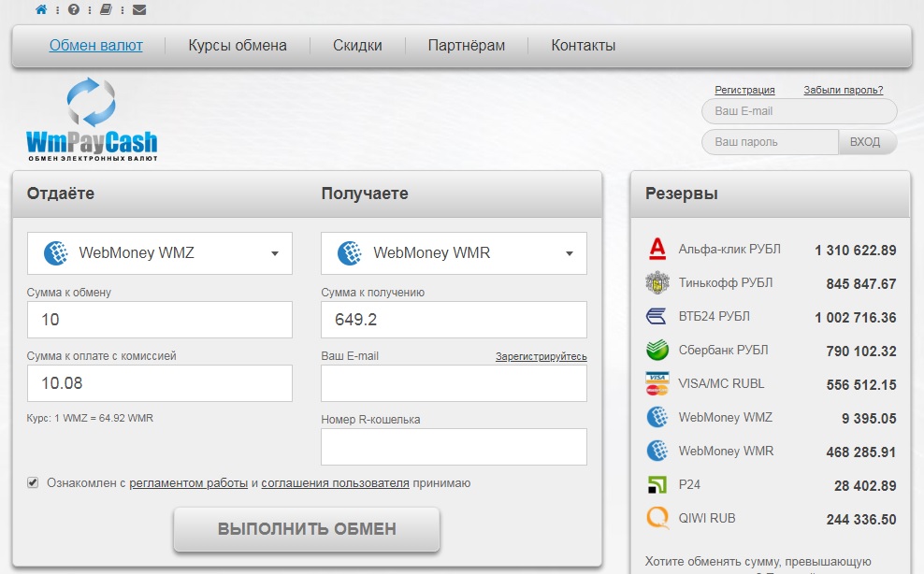Image resolution: width=924 pixels, height=574 pixels.
Task: Open the Партнёрам menu section
Action: tap(466, 46)
